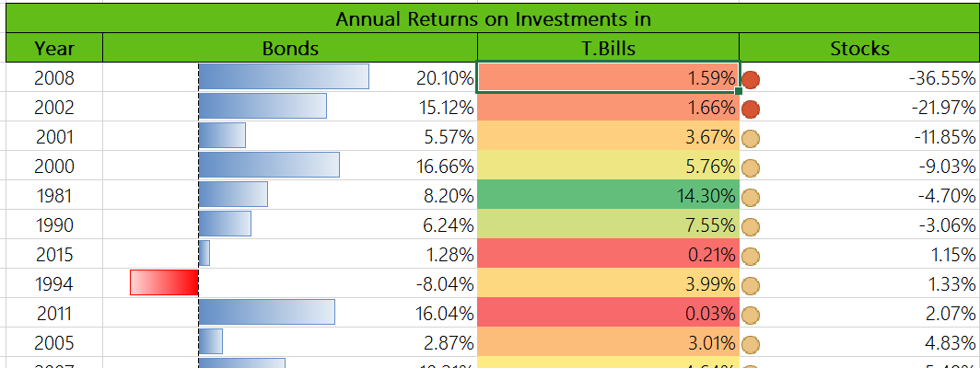Select the Bonds column header cell

click(290, 49)
